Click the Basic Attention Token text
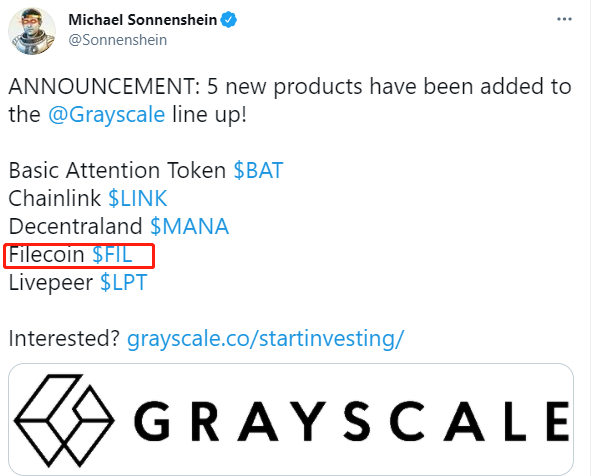Image resolution: width=592 pixels, height=476 pixels. pos(117,170)
